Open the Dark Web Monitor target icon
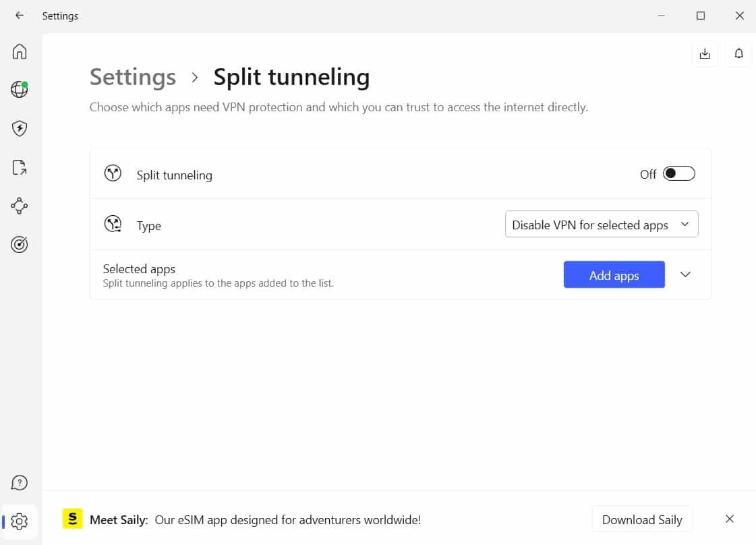756x545 pixels. (20, 245)
